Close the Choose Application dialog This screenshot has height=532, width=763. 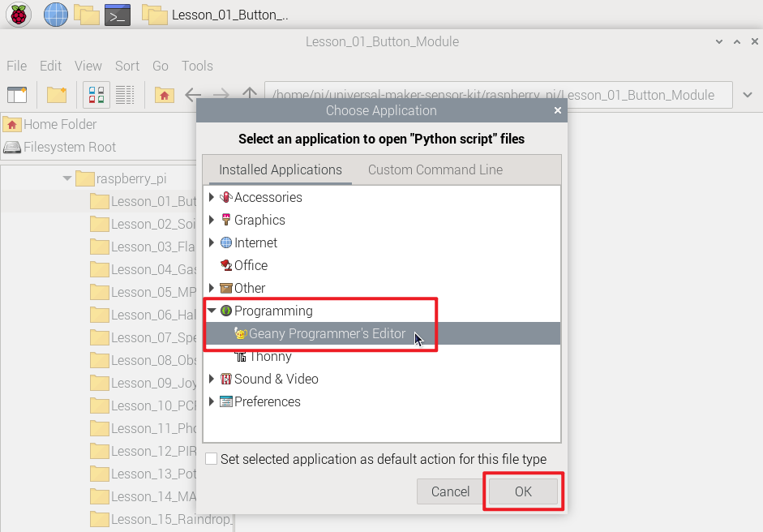tap(558, 110)
